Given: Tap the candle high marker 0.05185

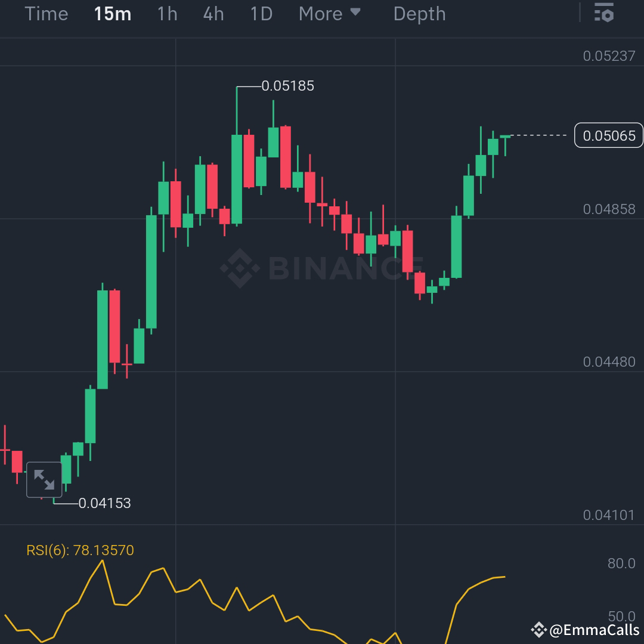Looking at the screenshot, I should (x=288, y=86).
